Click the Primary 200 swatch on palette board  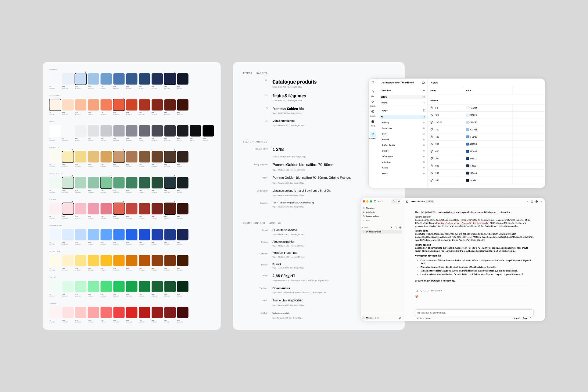81,79
